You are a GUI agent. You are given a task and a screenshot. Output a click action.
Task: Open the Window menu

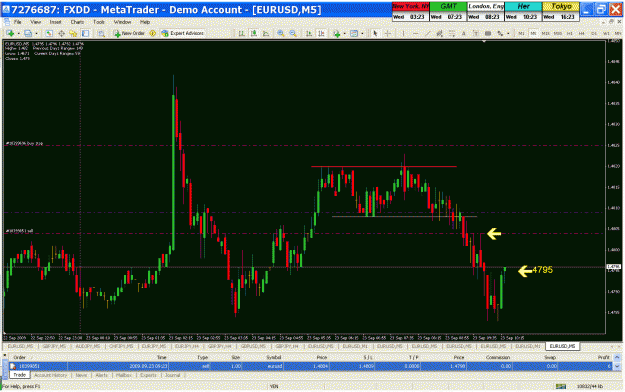click(122, 22)
